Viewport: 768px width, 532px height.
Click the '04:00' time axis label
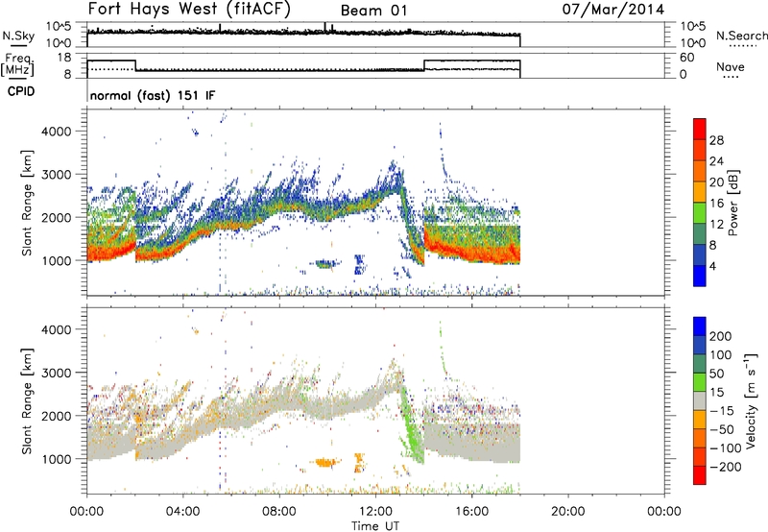[183, 512]
